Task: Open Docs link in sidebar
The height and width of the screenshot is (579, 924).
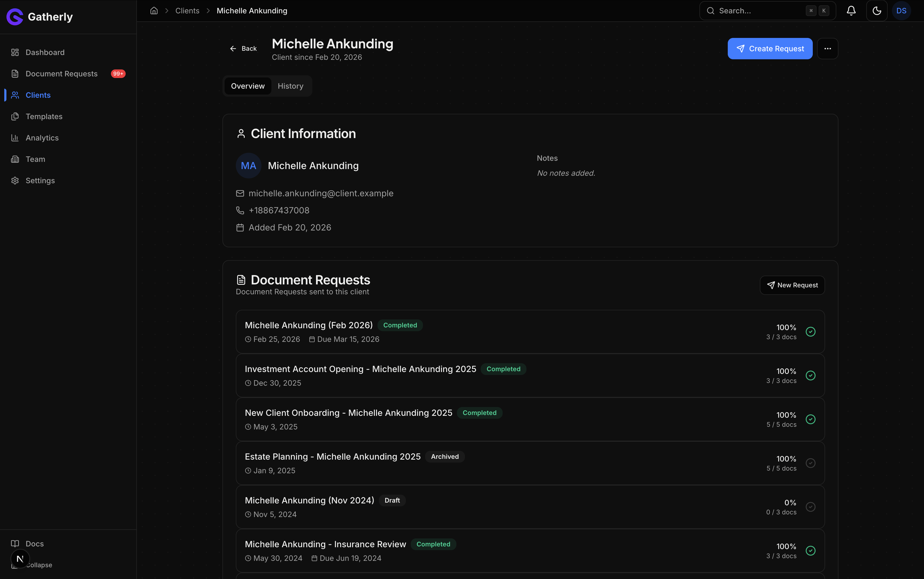Action: point(34,543)
